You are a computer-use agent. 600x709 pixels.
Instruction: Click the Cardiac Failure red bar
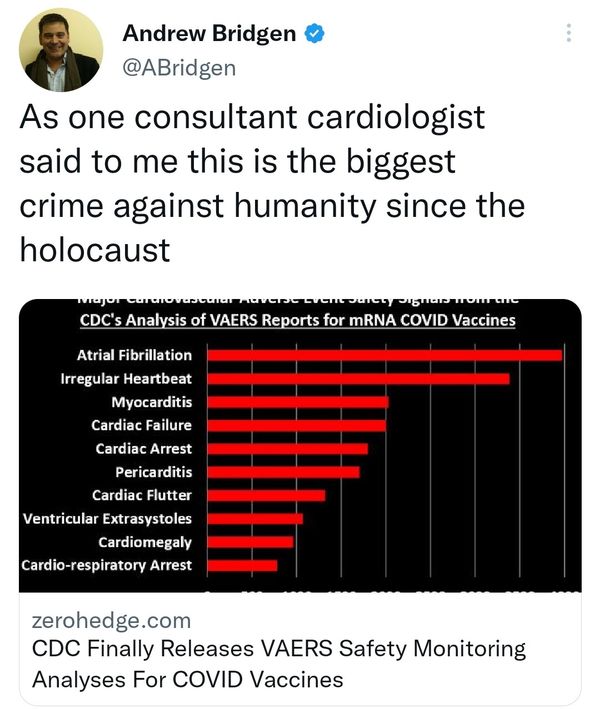[x=297, y=425]
